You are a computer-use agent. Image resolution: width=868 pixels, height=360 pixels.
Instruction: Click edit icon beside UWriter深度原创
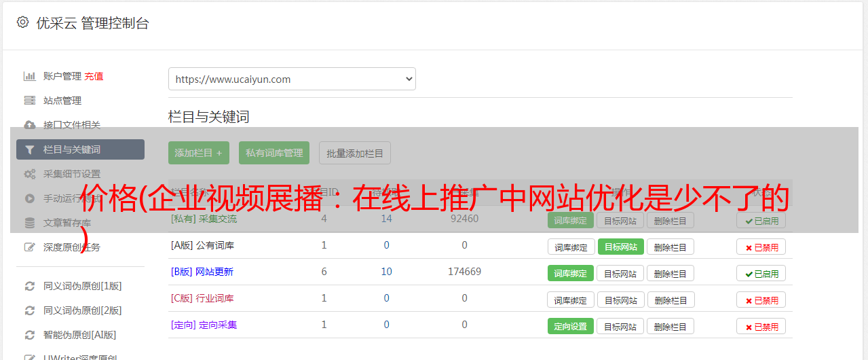[30, 357]
